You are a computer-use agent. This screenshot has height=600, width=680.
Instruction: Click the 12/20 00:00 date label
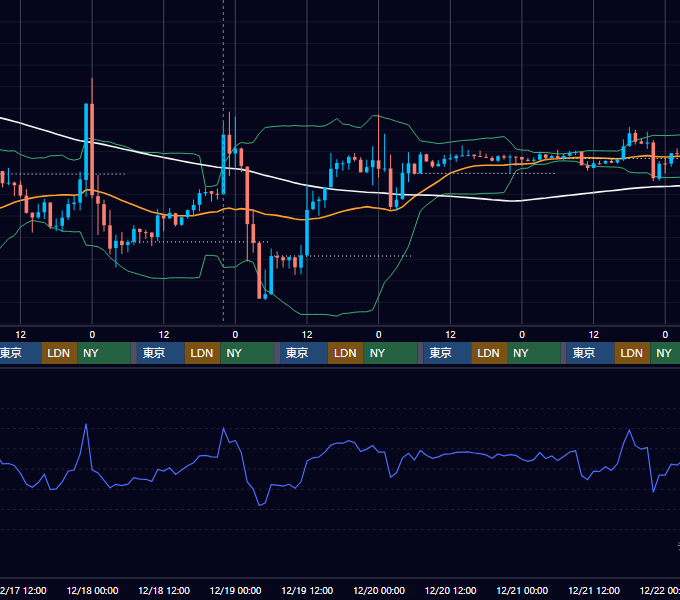(x=379, y=590)
